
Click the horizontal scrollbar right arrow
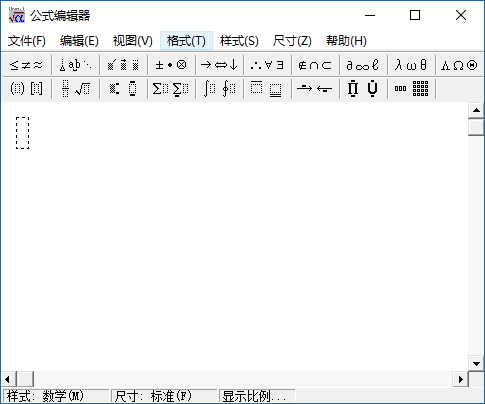click(x=461, y=379)
